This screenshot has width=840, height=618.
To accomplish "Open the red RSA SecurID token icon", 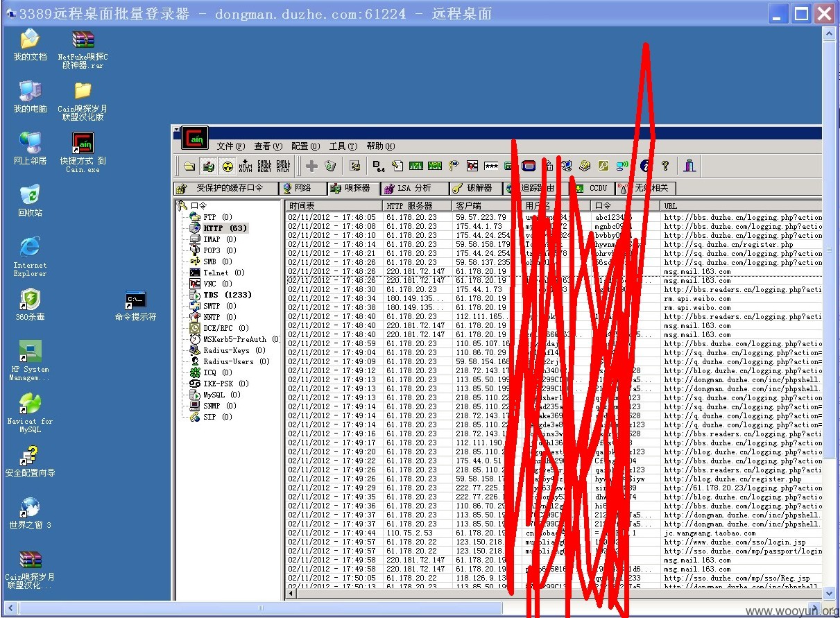I will tap(529, 166).
